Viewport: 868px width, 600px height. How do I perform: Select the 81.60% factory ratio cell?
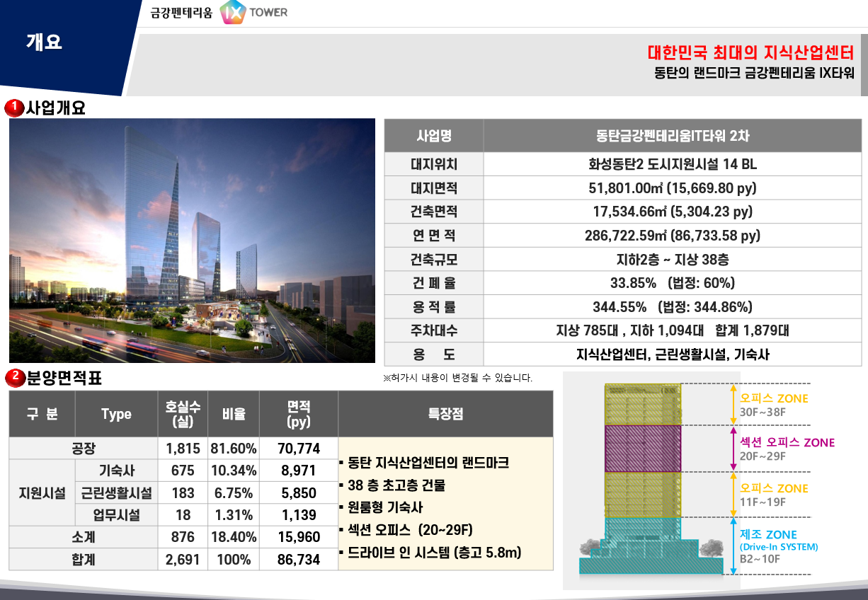click(x=234, y=449)
